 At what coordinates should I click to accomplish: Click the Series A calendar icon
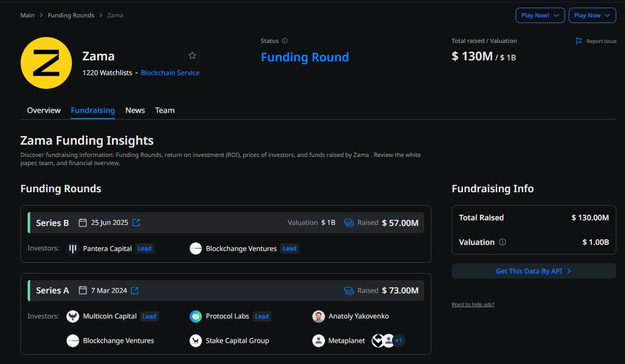pyautogui.click(x=82, y=290)
